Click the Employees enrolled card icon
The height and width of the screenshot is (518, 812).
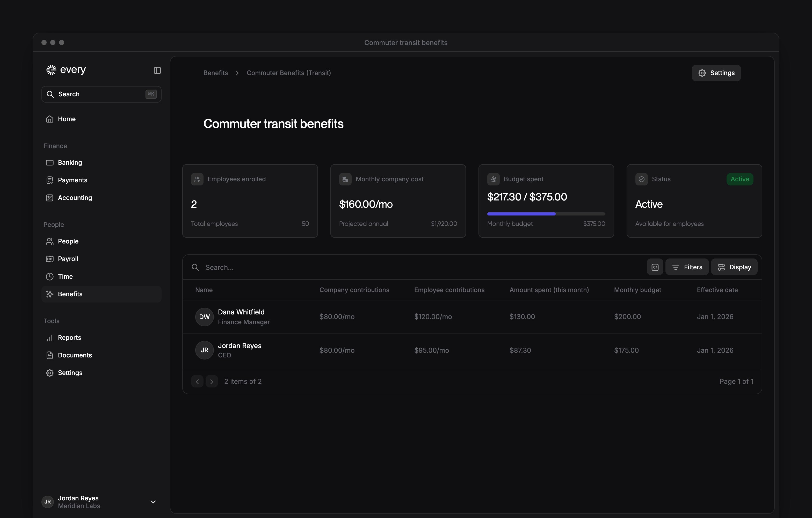197,179
